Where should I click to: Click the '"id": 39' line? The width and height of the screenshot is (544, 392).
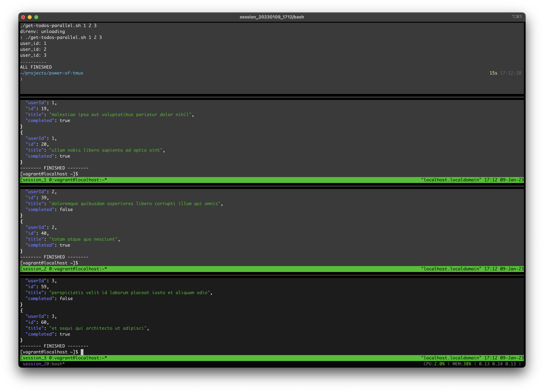pyautogui.click(x=37, y=198)
